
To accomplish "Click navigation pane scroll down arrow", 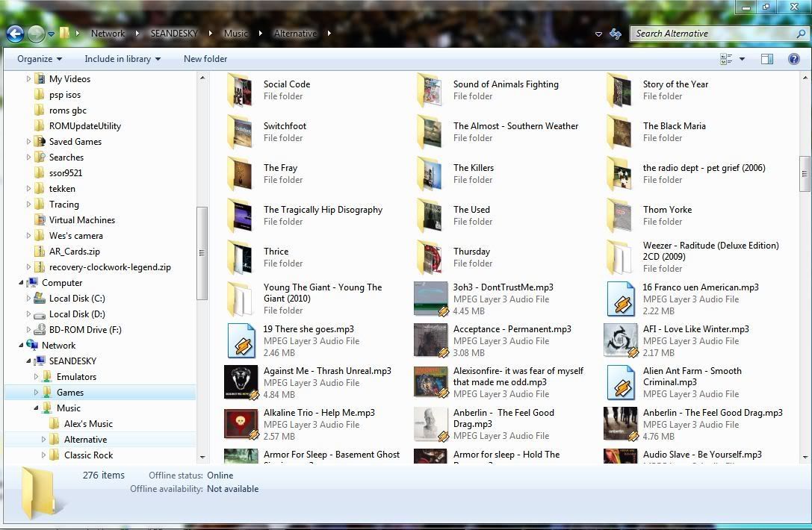I will [202, 458].
